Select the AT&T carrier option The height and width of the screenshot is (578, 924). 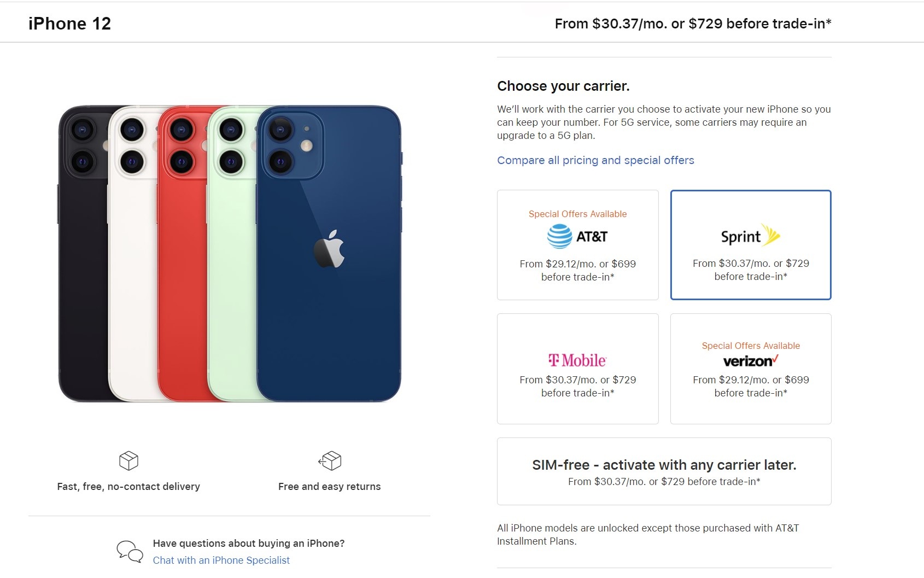click(x=577, y=244)
